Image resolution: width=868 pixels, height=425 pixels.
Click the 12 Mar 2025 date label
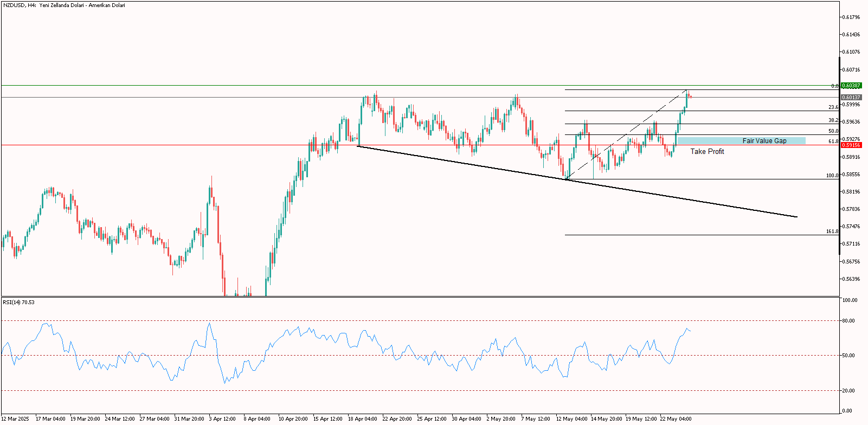(15, 419)
